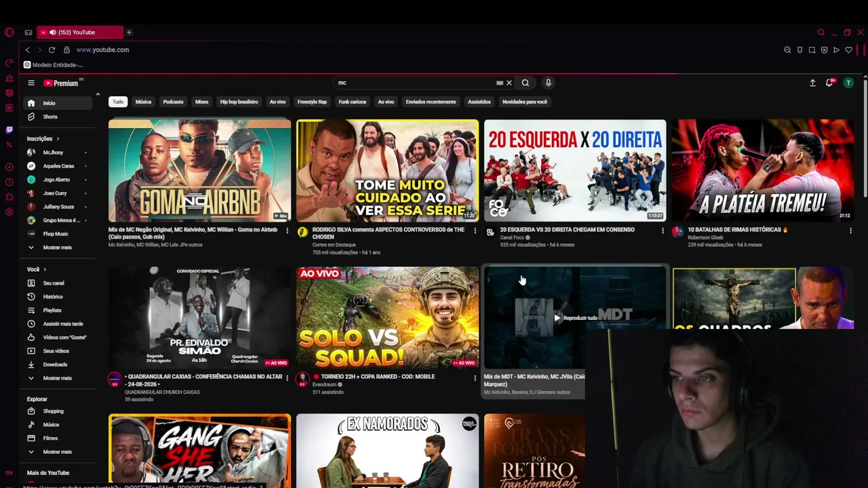Click the YouTube Premium logo

point(62,83)
